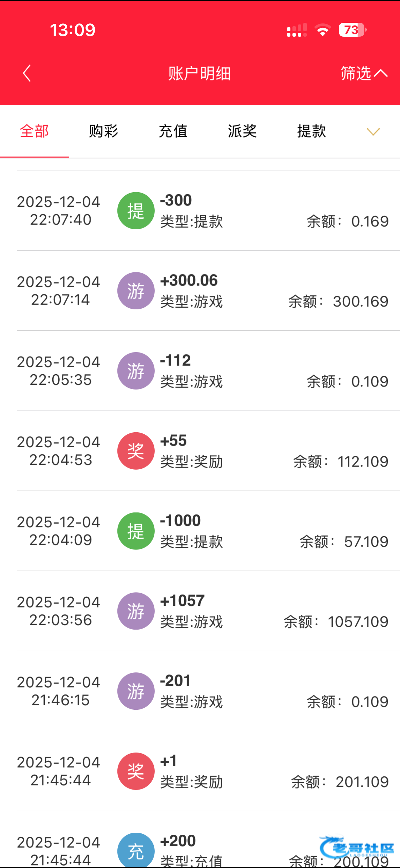Open the 提款 tab
Viewport: 400px width, 868px height.
[x=311, y=131]
